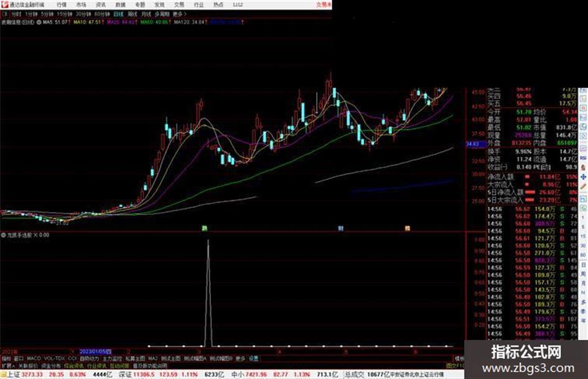Click the 5日大宗流入 row
The image size is (588, 379).
coord(533,200)
